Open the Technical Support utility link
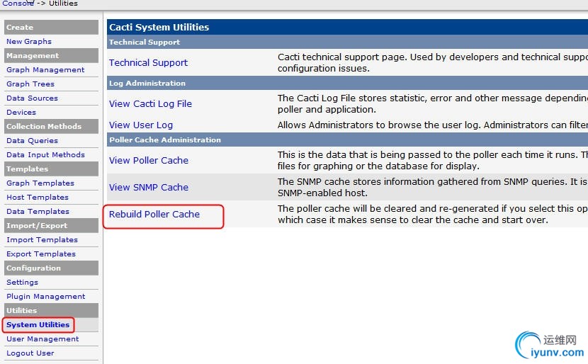Image resolution: width=588 pixels, height=364 pixels. (x=148, y=62)
